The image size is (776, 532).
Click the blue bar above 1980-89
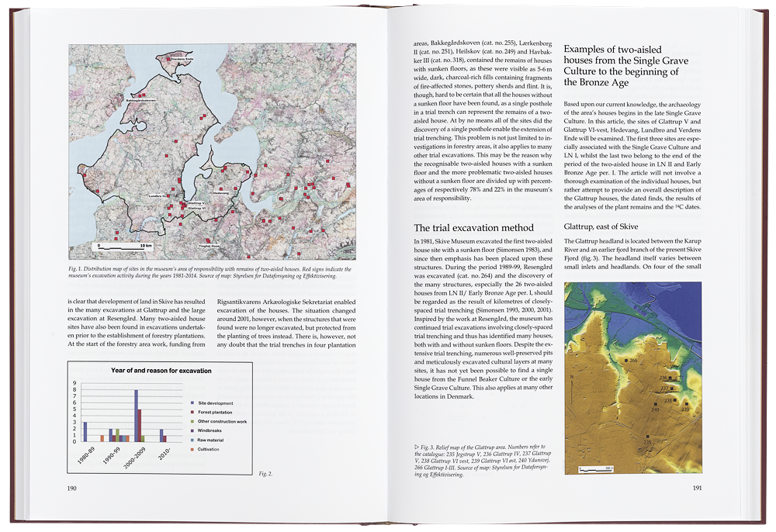pyautogui.click(x=85, y=432)
